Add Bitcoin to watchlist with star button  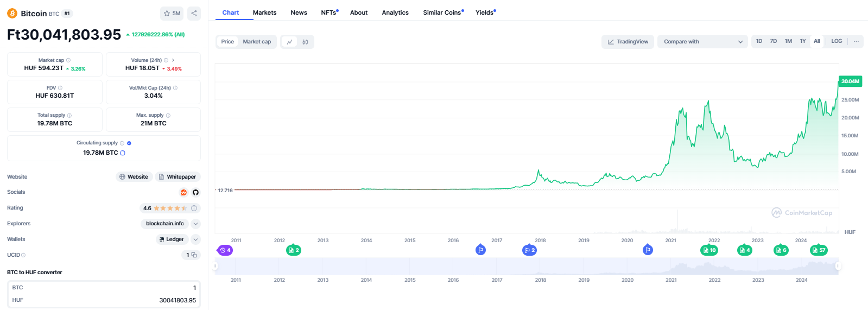172,14
